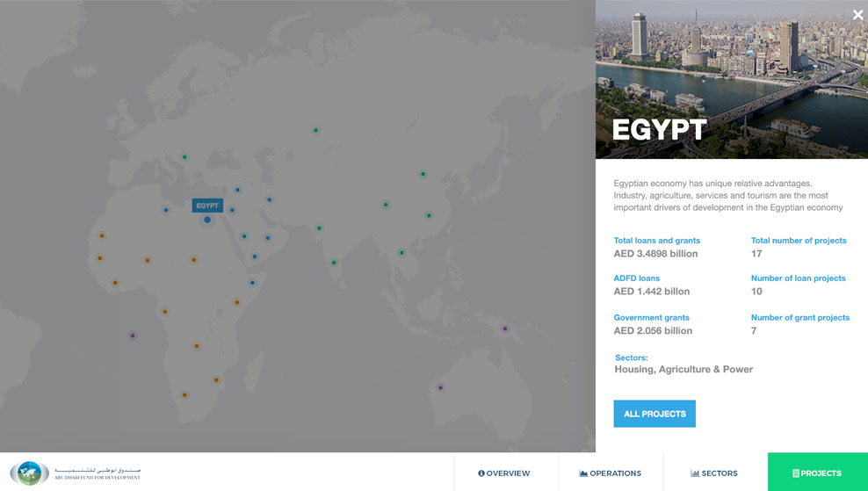This screenshot has width=868, height=491.
Task: Select the northernmost green marker in Russia
Action: click(315, 130)
